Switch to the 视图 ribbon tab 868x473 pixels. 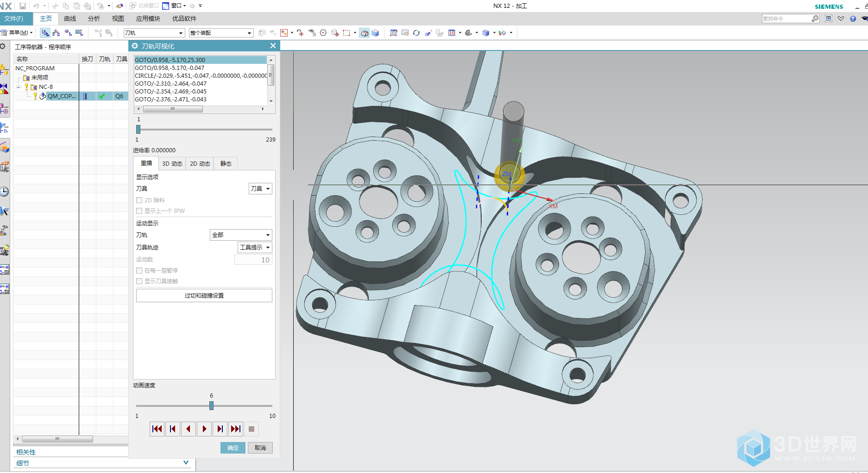coord(118,19)
